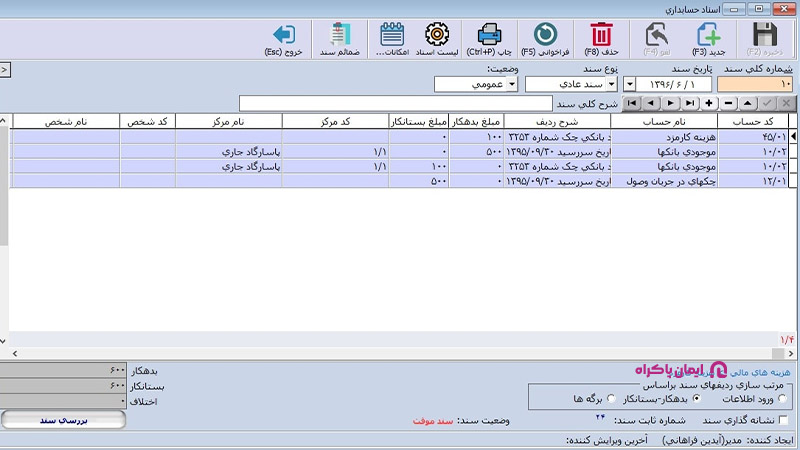
Task: Go to previous record in navigator bar
Action: point(651,103)
